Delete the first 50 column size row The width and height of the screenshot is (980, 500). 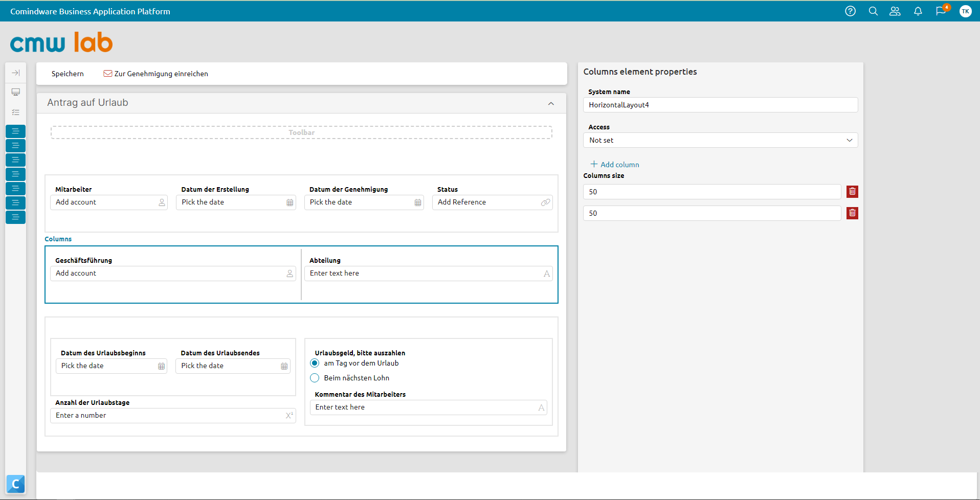852,192
